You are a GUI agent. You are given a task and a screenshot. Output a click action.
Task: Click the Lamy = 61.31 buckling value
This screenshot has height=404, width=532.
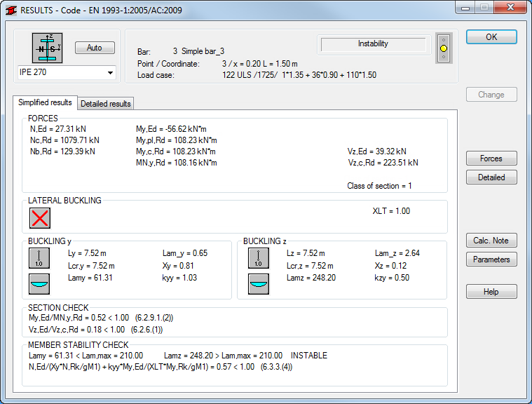(90, 278)
